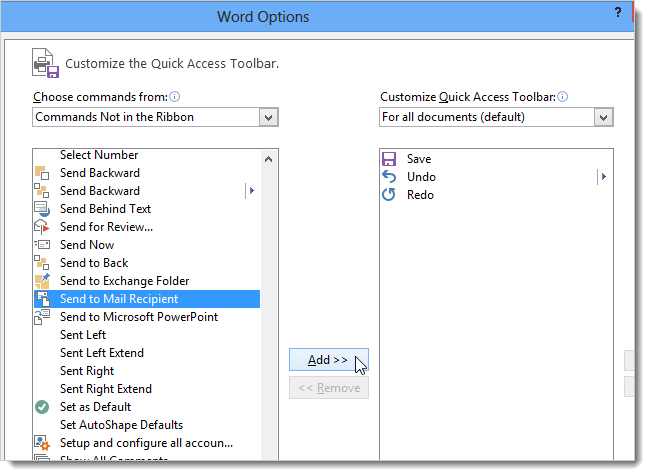Click the Set as Default checkmark icon
Viewport: 650px width, 476px height.
pyautogui.click(x=42, y=407)
